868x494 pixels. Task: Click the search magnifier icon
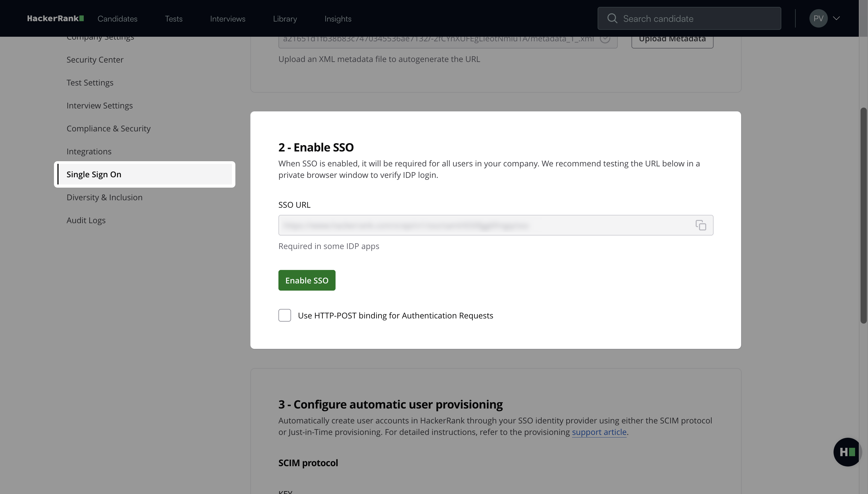pyautogui.click(x=612, y=18)
